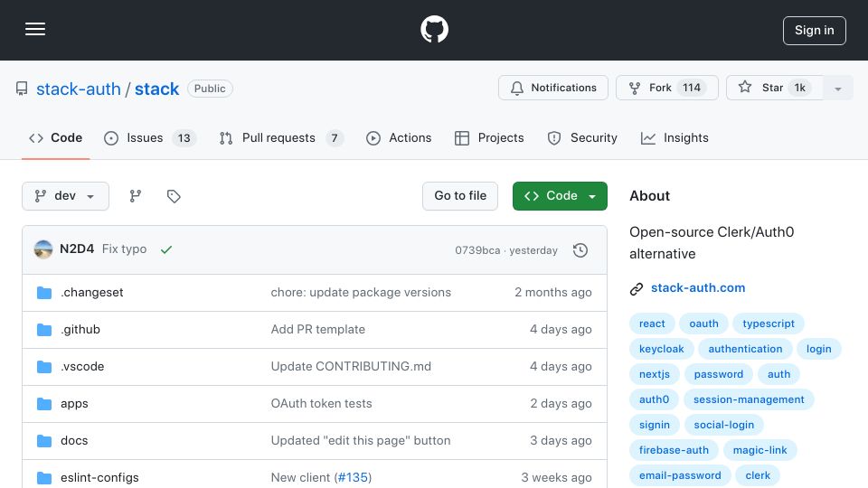Open the stack-auth organization link

pyautogui.click(x=78, y=89)
